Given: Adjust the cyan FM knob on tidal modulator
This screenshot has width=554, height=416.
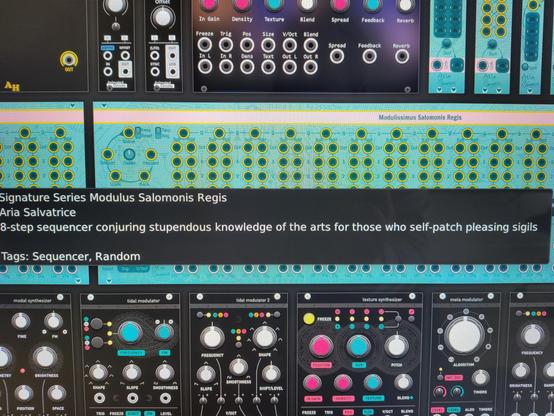Looking at the screenshot, I should click(164, 333).
